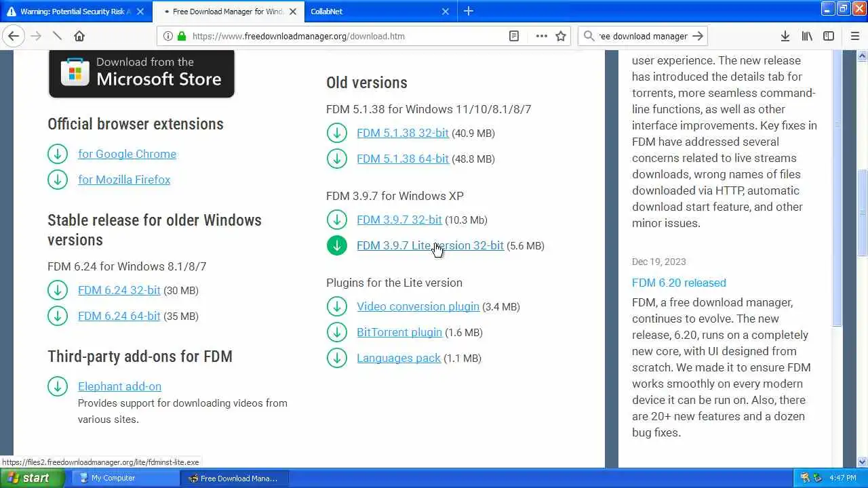Open page actions three-dot menu

(x=541, y=36)
